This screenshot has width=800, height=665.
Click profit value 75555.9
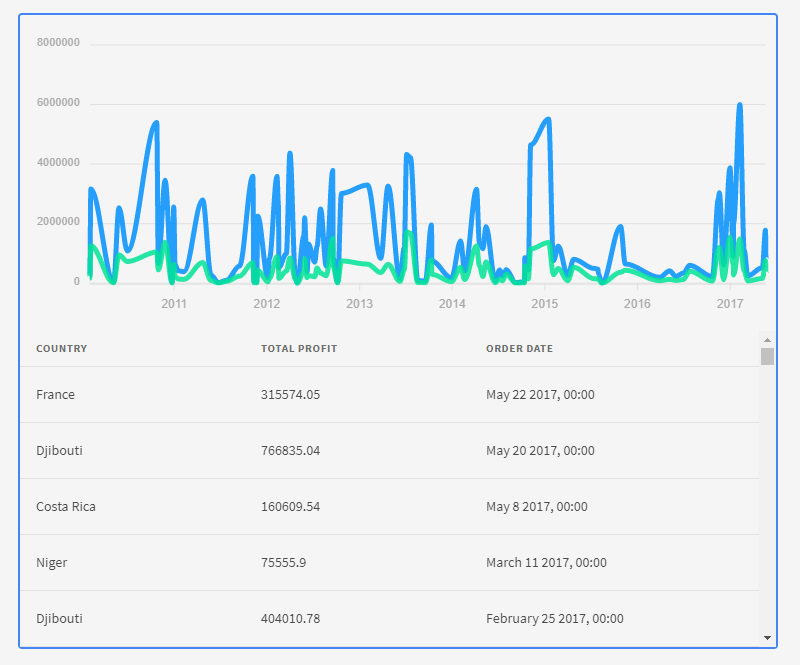pyautogui.click(x=283, y=563)
